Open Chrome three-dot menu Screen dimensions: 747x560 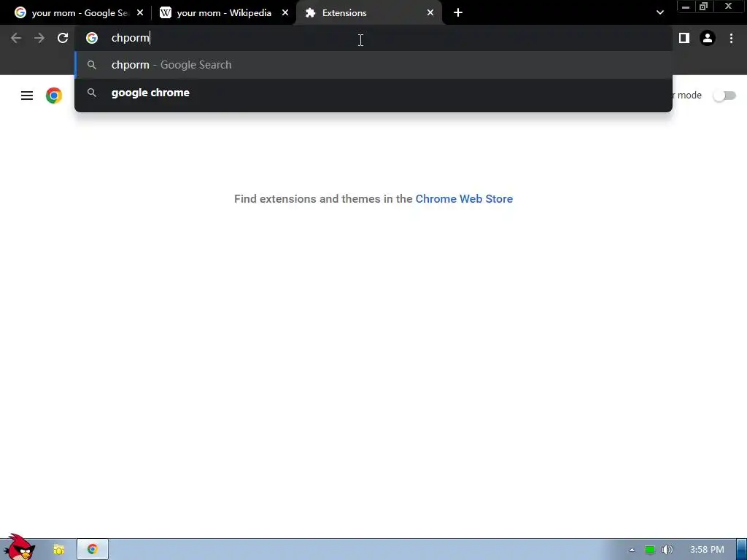point(731,38)
